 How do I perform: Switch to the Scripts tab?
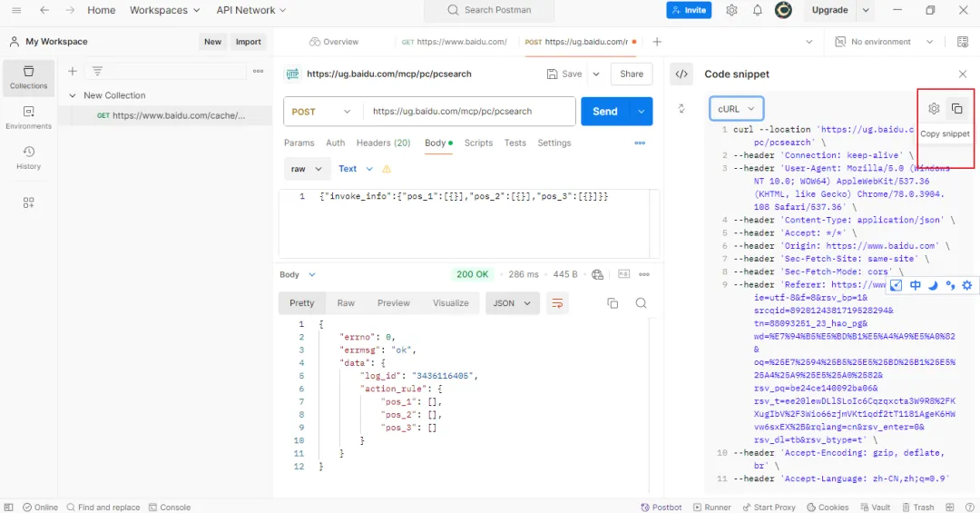click(478, 143)
